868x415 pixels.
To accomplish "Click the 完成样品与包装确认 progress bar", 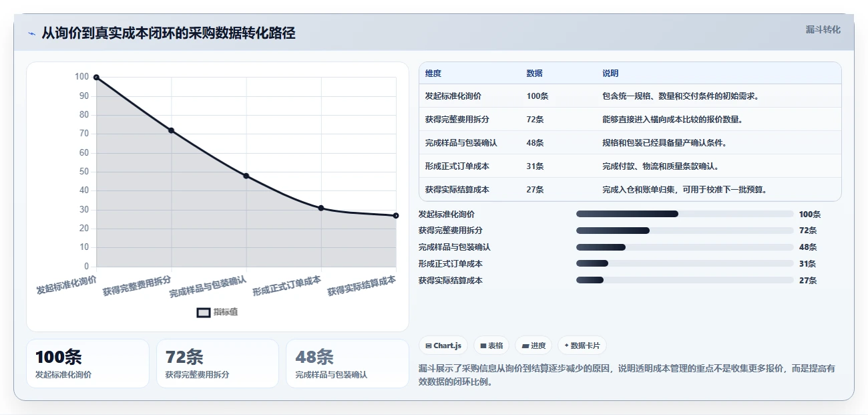I will (684, 247).
